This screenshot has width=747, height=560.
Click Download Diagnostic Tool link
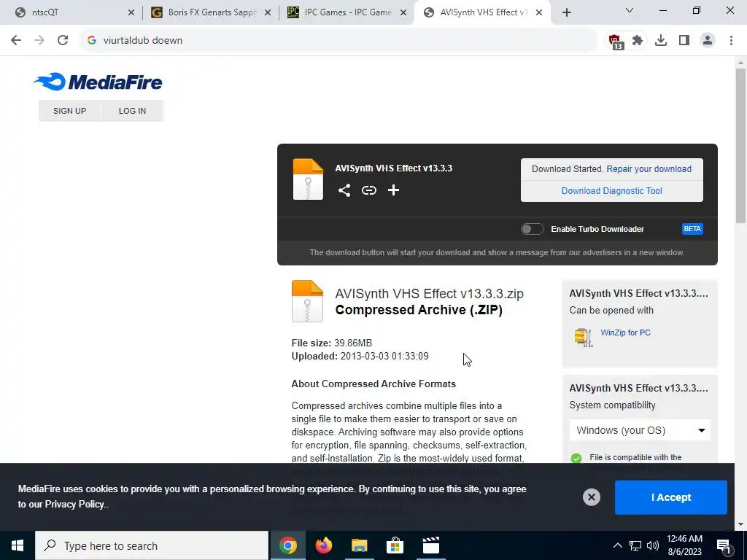[x=612, y=191]
